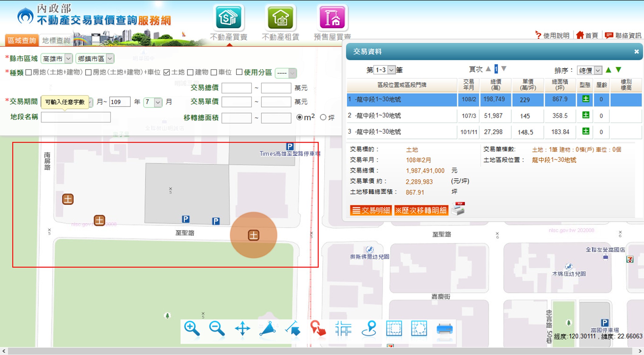Click land marker nearest 南屏路

click(68, 200)
